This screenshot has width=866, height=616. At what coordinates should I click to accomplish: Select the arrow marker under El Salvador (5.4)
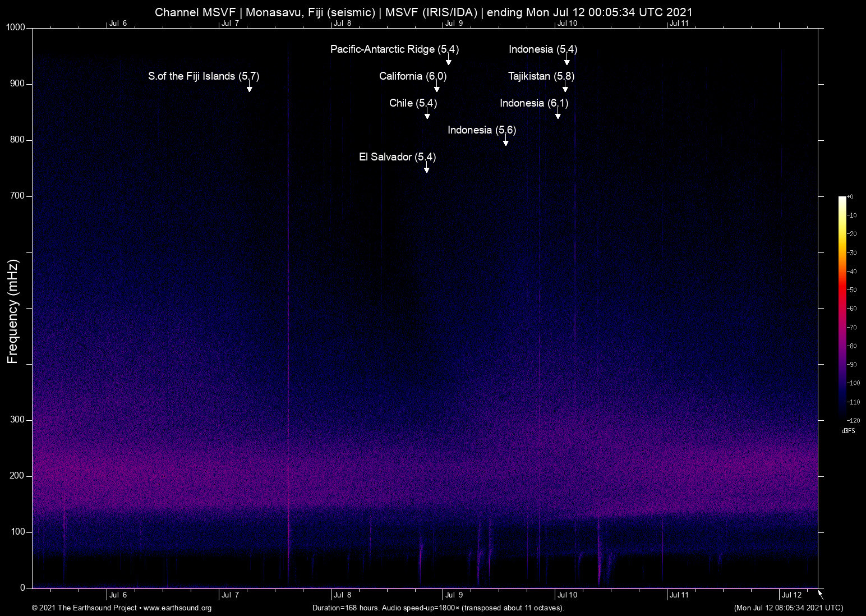click(x=427, y=167)
